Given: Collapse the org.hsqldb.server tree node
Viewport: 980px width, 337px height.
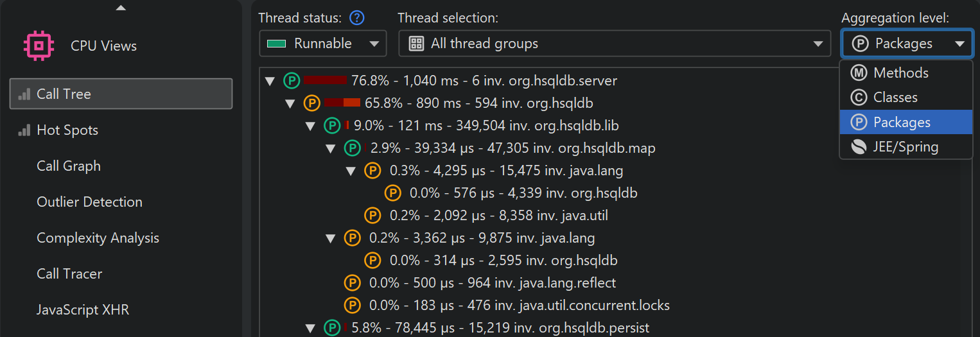Looking at the screenshot, I should click(270, 81).
